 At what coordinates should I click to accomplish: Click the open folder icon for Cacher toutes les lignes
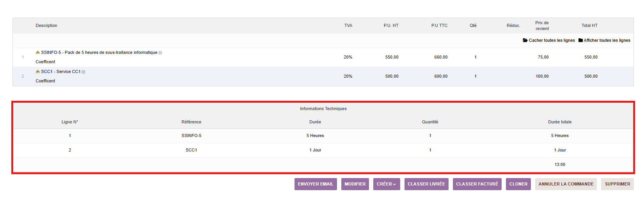525,40
